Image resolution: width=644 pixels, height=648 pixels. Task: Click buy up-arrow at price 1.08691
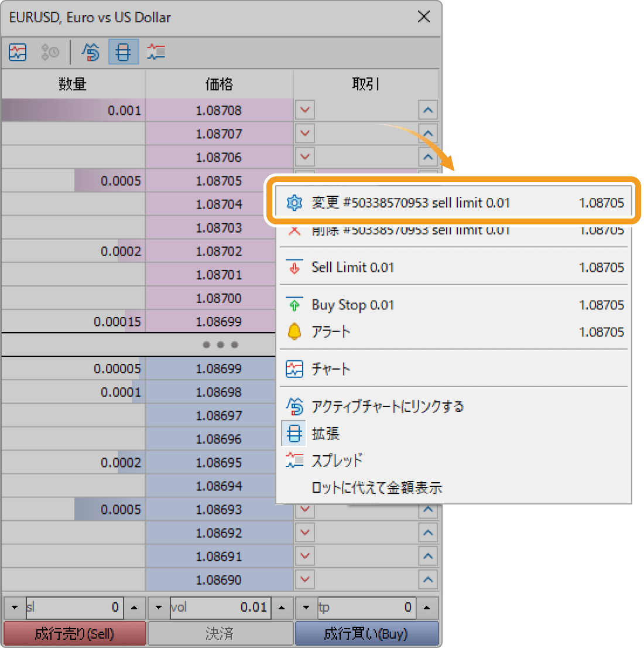[428, 556]
